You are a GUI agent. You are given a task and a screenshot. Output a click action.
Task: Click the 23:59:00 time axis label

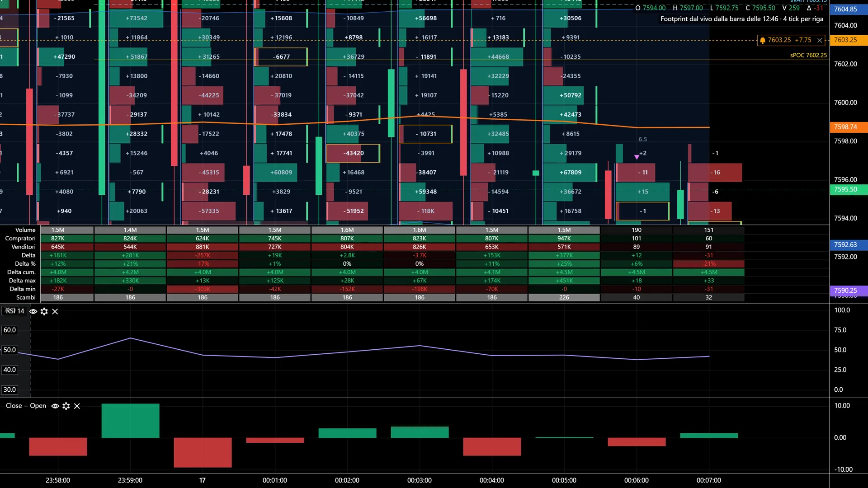(x=130, y=481)
